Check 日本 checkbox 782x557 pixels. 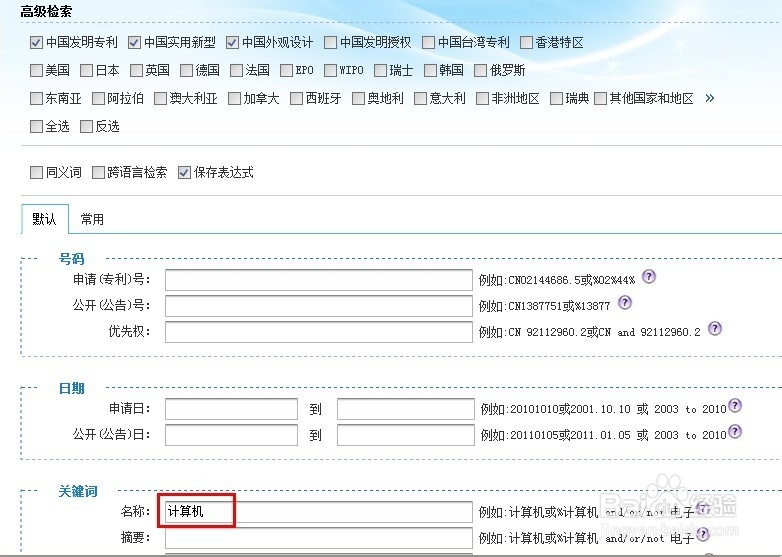coord(86,70)
